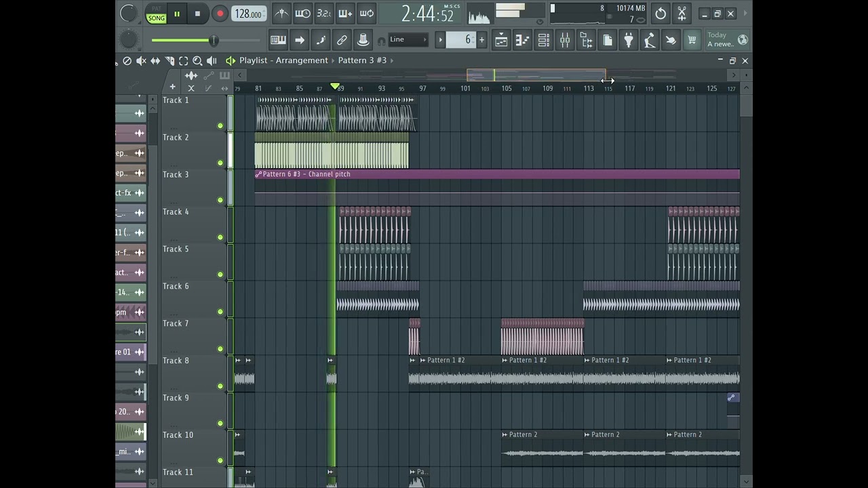Click the touch controller hand icon
The image size is (868, 488).
671,40
